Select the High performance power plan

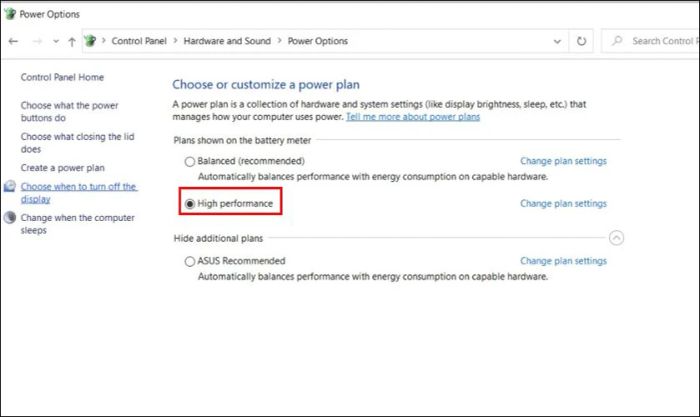pos(190,204)
